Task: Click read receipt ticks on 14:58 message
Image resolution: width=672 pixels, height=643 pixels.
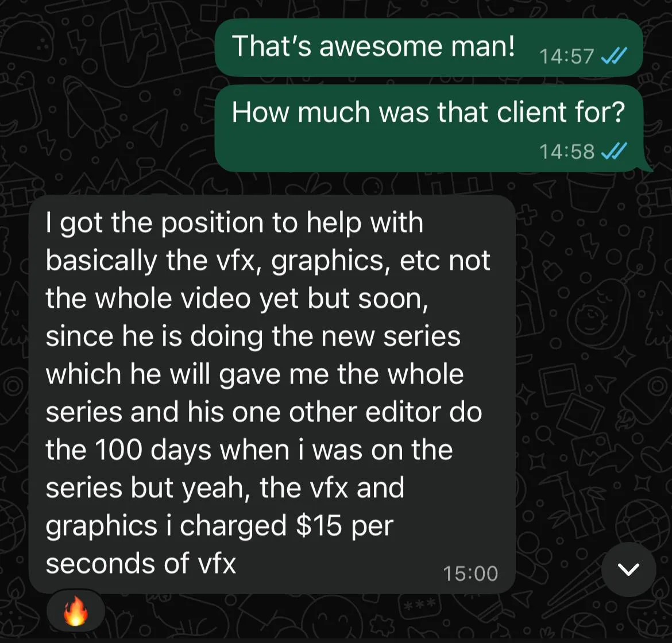Action: [615, 151]
